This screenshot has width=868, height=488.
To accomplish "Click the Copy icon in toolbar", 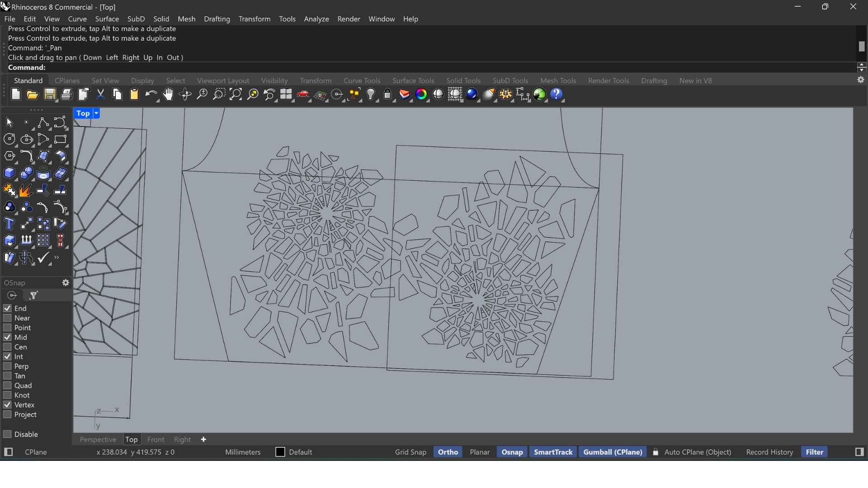I will (x=118, y=95).
